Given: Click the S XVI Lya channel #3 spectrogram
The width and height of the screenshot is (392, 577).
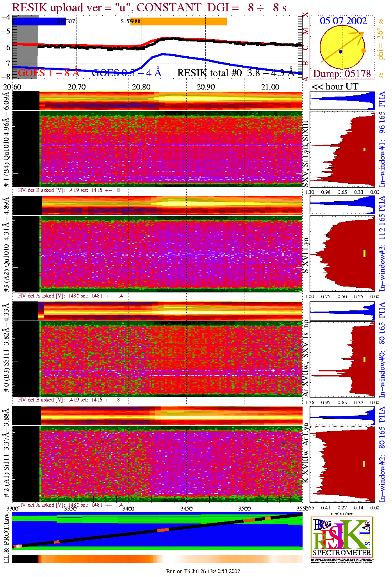Looking at the screenshot, I should point(171,254).
